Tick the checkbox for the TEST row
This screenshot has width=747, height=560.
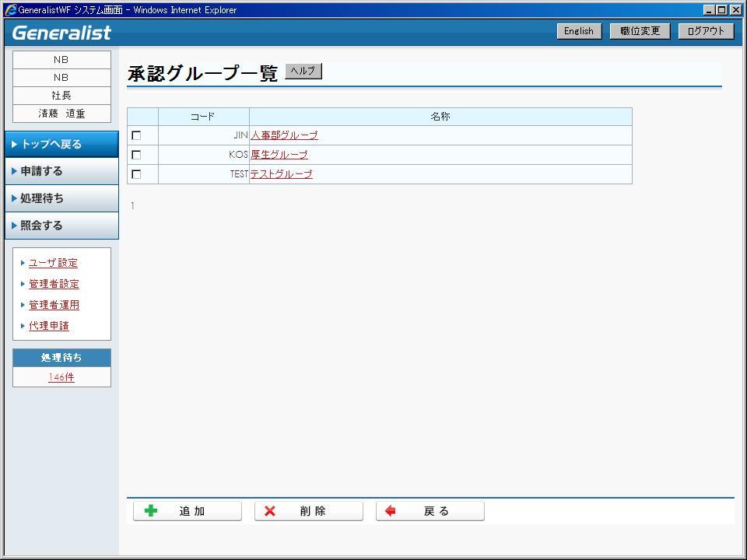pyautogui.click(x=136, y=174)
